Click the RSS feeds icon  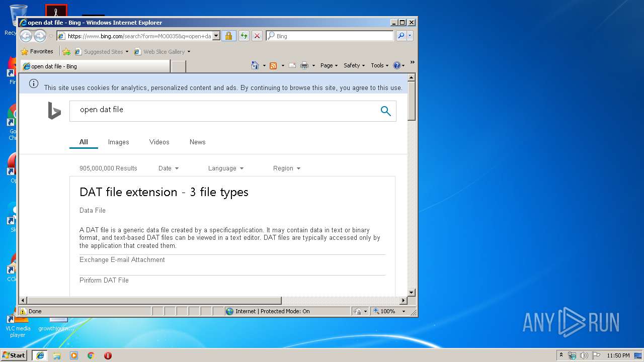[273, 65]
